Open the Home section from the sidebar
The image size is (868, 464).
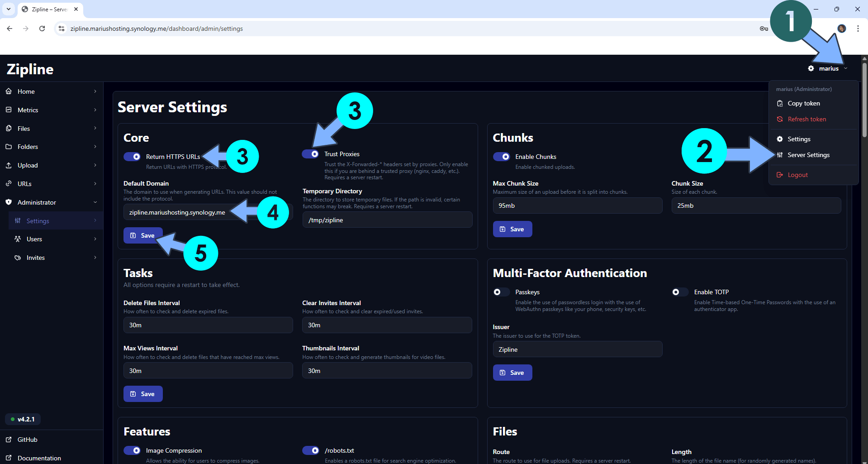pyautogui.click(x=27, y=91)
